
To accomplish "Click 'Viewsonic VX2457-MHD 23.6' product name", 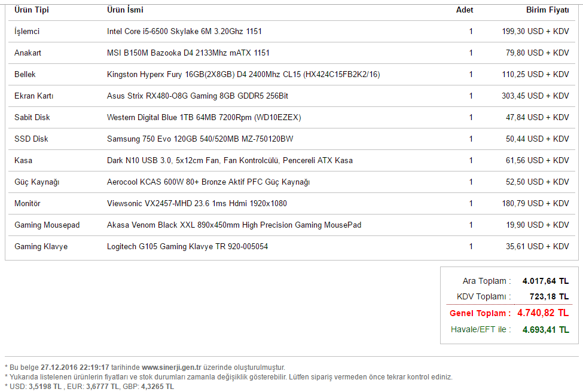I will (x=197, y=204).
